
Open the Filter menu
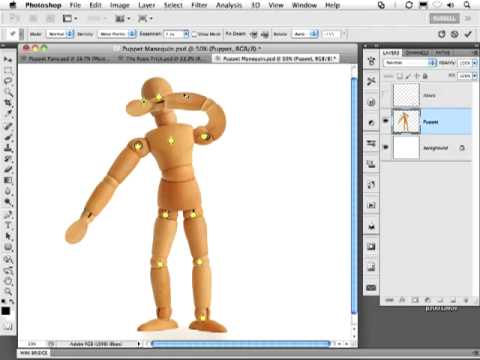199,5
